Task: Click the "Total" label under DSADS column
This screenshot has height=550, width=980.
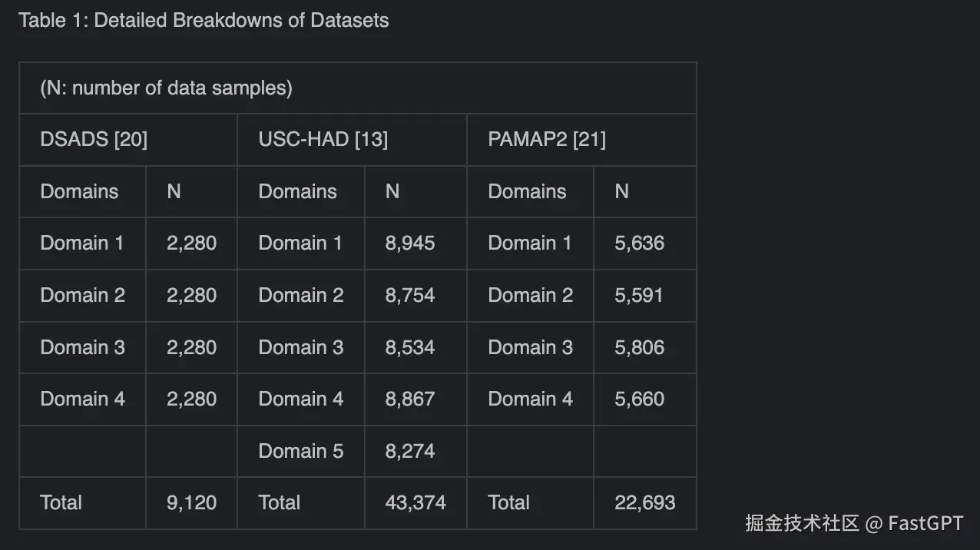Action: [61, 503]
